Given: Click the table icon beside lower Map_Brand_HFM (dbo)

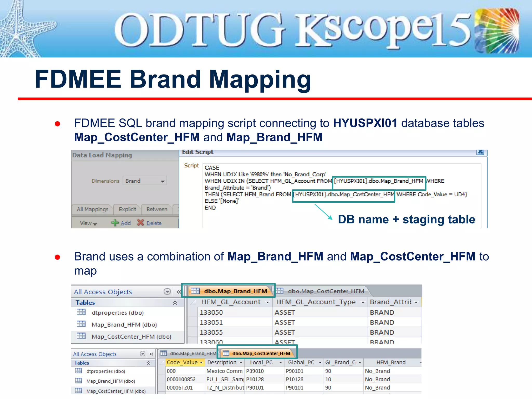Looking at the screenshot, I should pyautogui.click(x=78, y=381).
